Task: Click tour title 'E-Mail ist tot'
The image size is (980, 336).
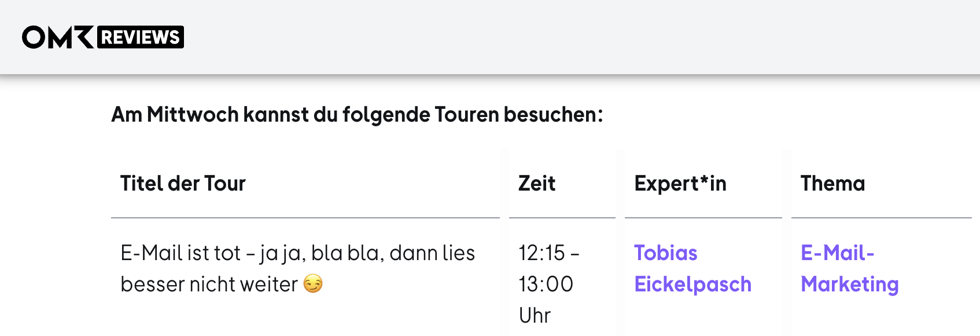Action: [180, 253]
